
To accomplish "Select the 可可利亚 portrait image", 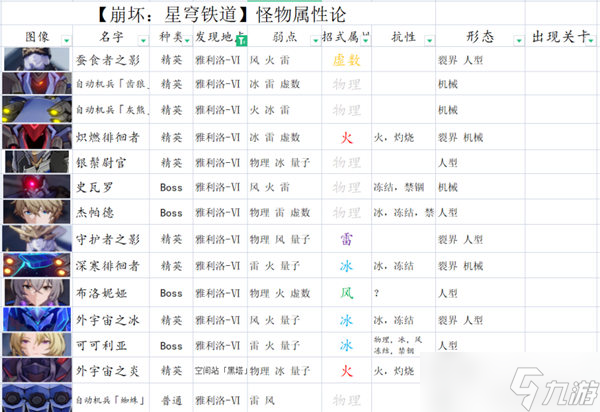I will pyautogui.click(x=37, y=344).
